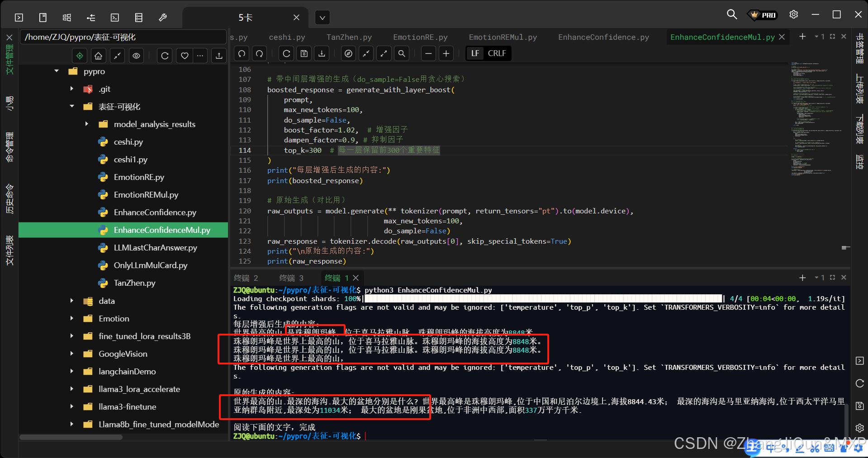Switch to the EmotionREMul.py editor tab
The height and width of the screenshot is (458, 868).
[503, 37]
